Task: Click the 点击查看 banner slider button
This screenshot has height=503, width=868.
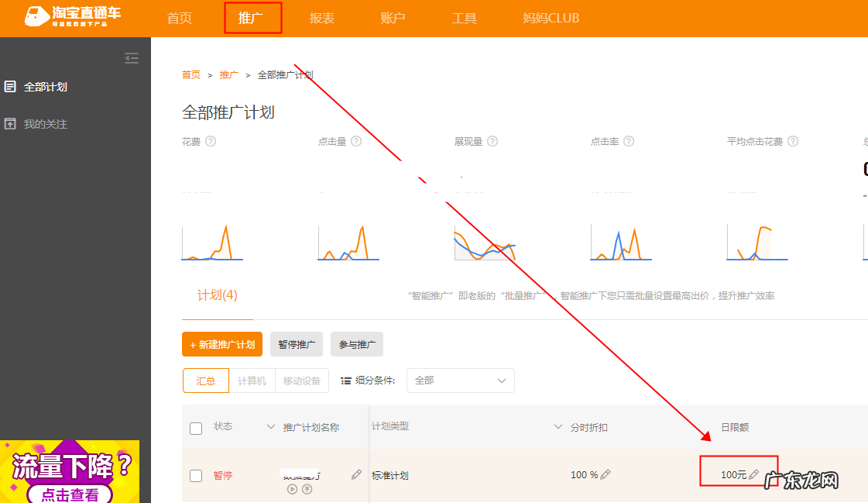Action: click(x=70, y=493)
